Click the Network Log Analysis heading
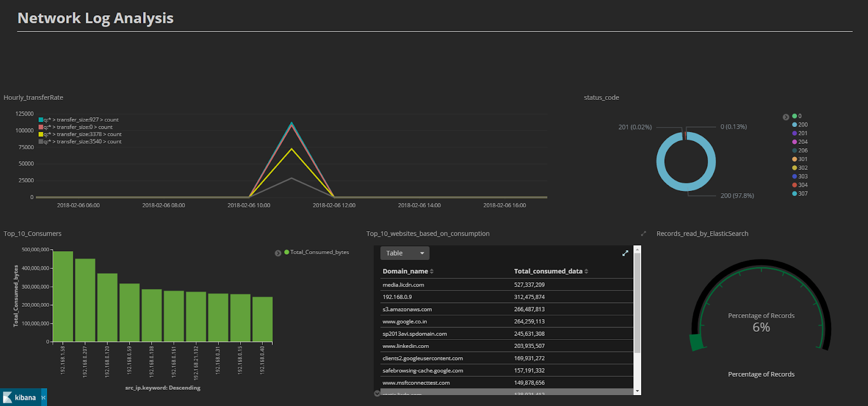Image resolution: width=868 pixels, height=406 pixels. click(95, 18)
